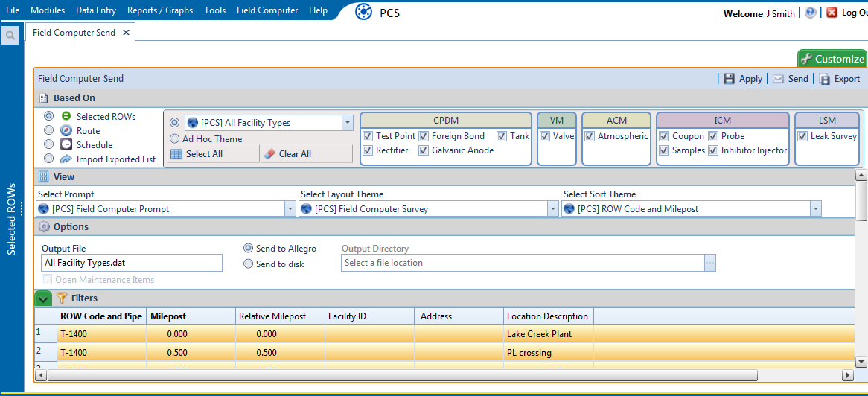Select the Selected ROWs radio button
The width and height of the screenshot is (868, 396).
coord(48,116)
